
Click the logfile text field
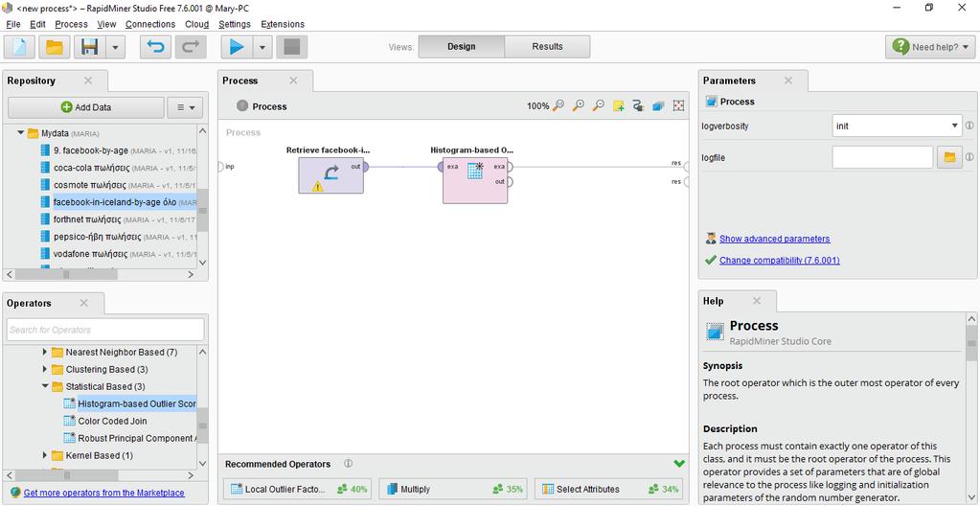tap(882, 157)
